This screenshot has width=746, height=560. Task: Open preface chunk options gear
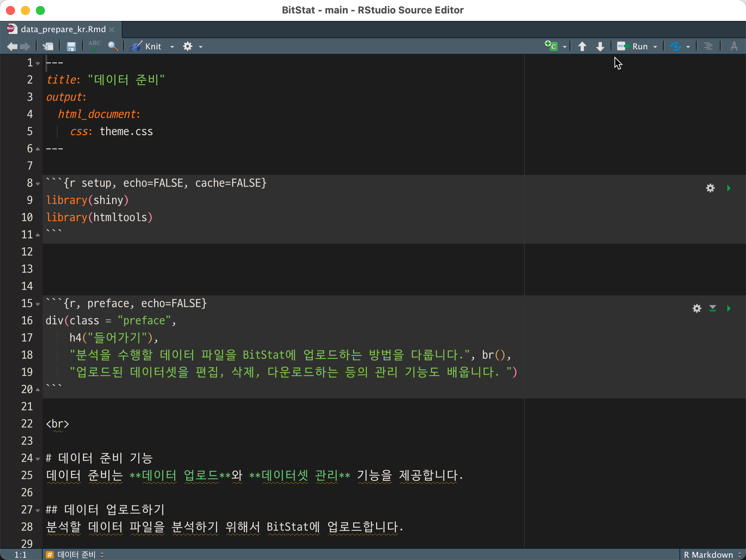pos(697,308)
